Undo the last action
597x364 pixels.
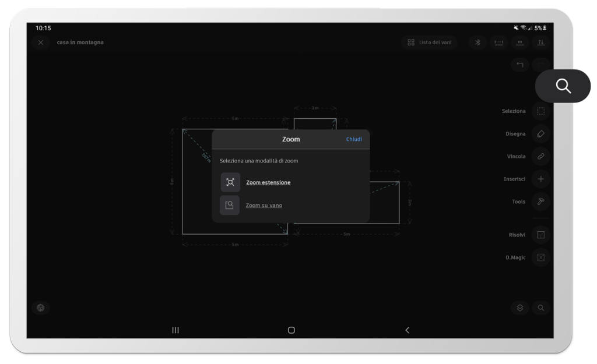pos(519,65)
